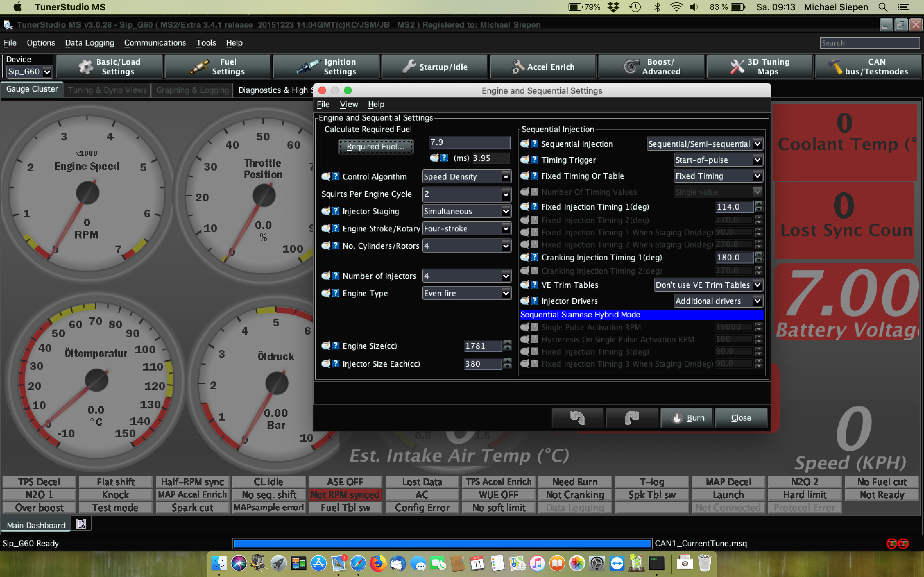The width and height of the screenshot is (924, 577).
Task: Increase Fixed Injection Timing 1 stepper
Action: point(759,204)
